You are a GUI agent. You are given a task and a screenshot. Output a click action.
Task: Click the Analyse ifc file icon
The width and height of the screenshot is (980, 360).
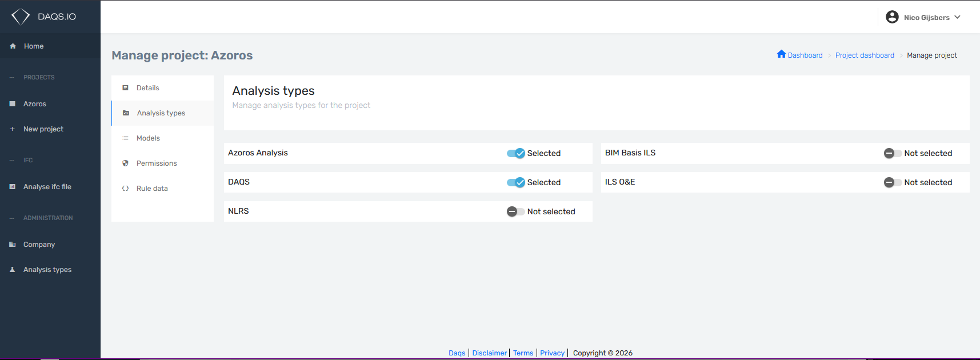click(x=12, y=187)
